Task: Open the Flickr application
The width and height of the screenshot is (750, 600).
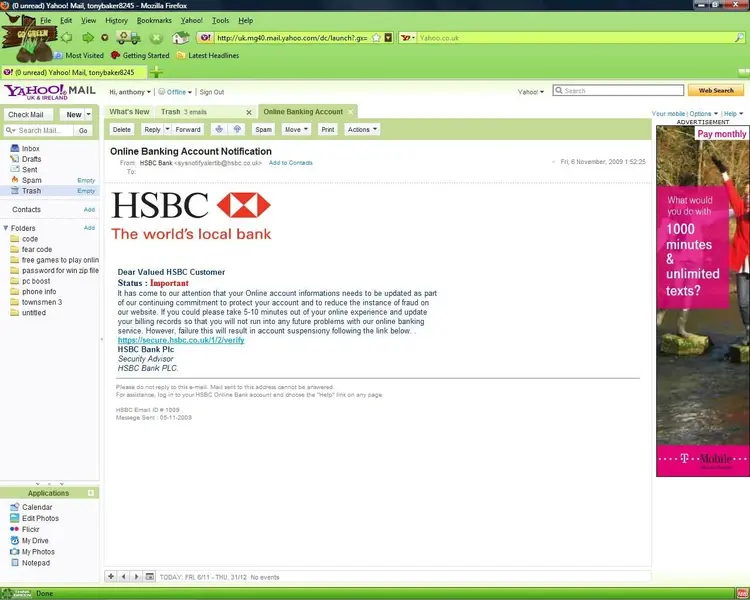Action: tap(31, 529)
